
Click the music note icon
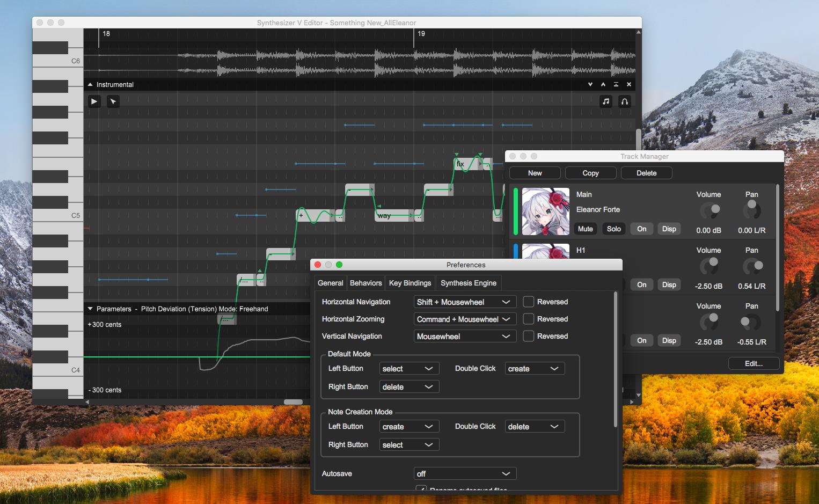(x=606, y=101)
